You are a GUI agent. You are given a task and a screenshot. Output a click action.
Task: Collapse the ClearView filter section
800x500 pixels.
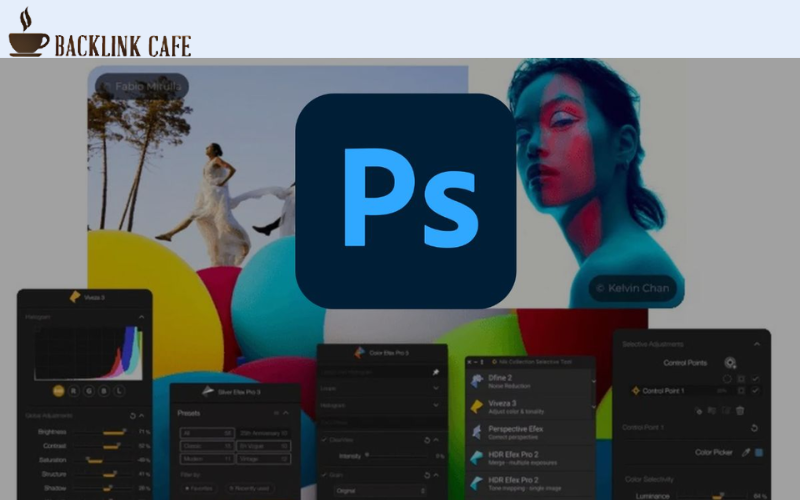click(x=436, y=440)
